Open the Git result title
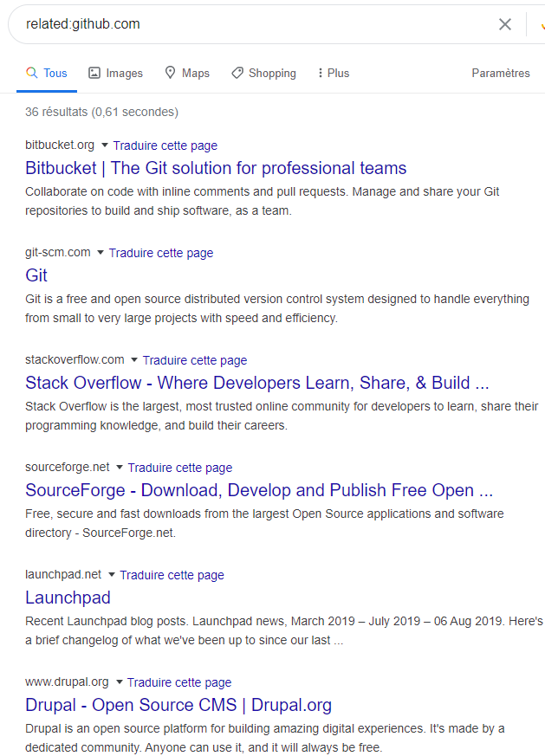Viewport: 545px width, 756px height. 36,275
